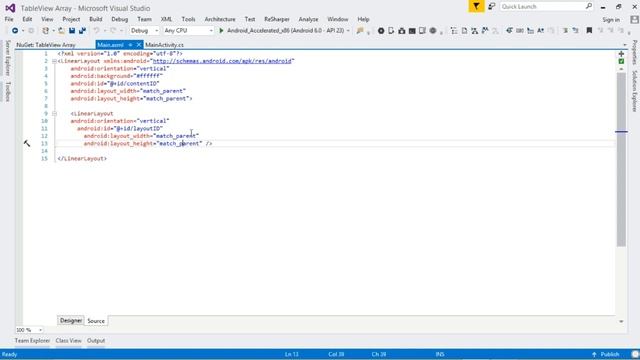Collapse the root LinearLayout on line 2
640x360 pixels.
(54, 61)
